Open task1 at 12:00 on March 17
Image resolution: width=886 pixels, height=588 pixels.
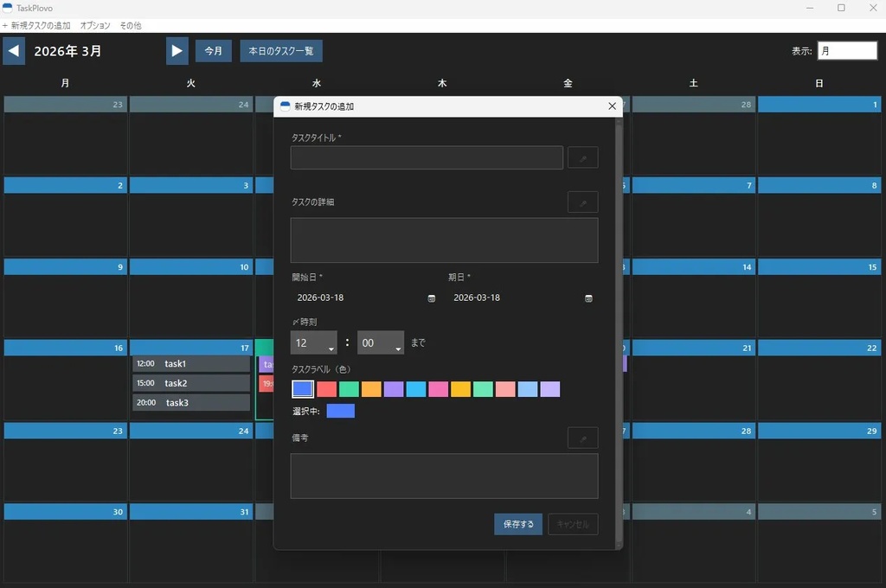[x=191, y=364]
